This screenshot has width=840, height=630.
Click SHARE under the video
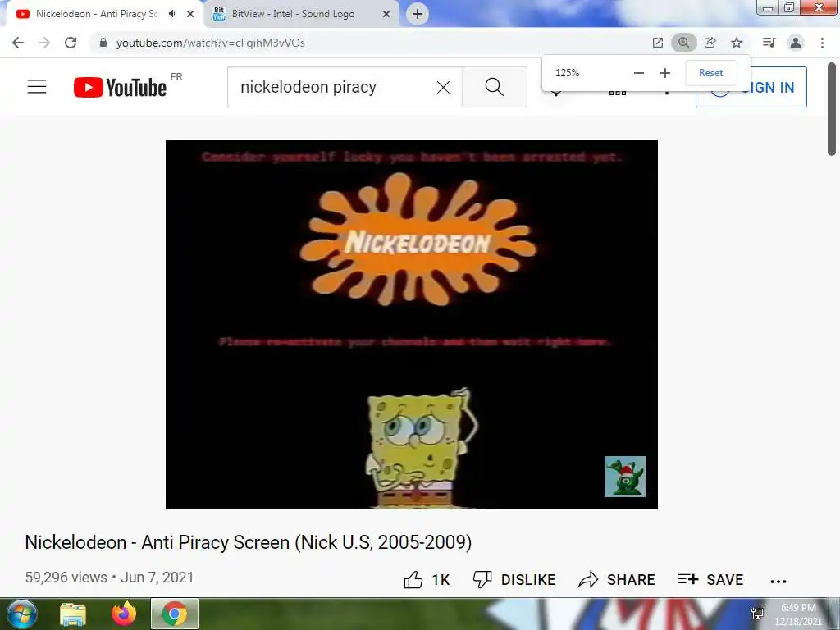[617, 580]
